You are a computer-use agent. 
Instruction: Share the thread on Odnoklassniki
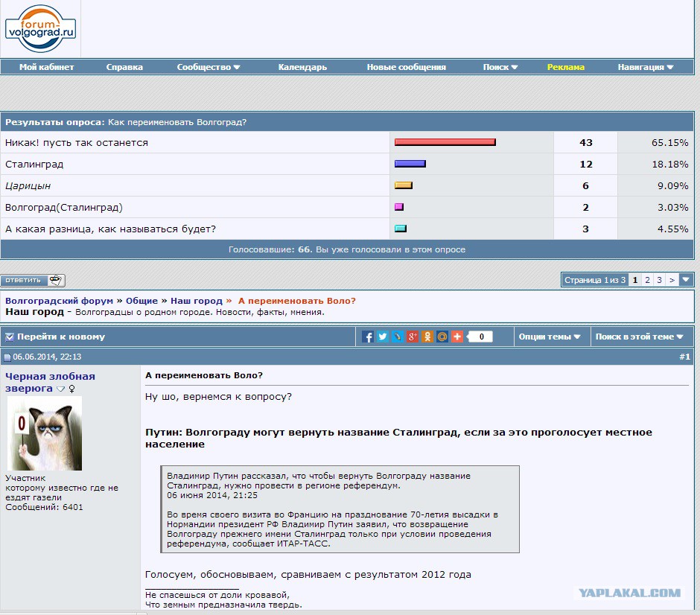[x=427, y=337]
